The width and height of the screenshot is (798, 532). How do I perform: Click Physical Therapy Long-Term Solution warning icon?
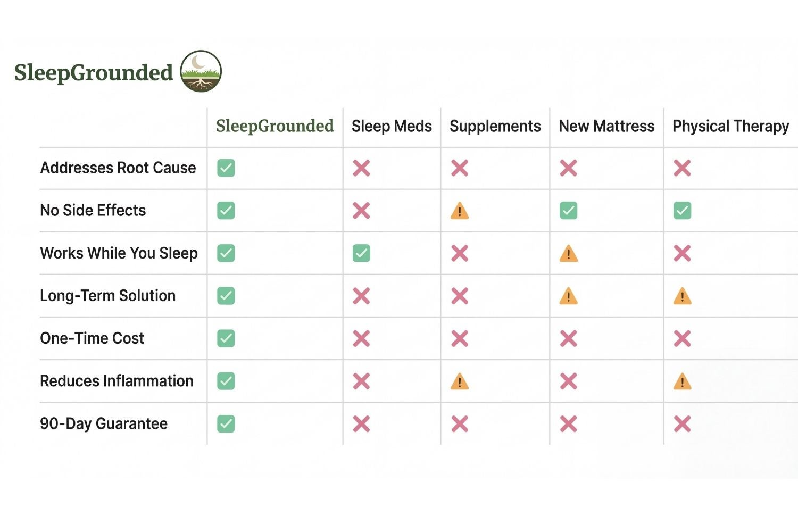click(682, 296)
